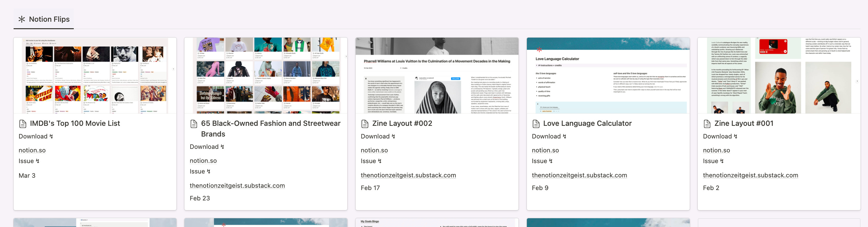Open Zine Layout #001 cover thumbnail
This screenshot has width=868, height=227.
pyautogui.click(x=779, y=75)
